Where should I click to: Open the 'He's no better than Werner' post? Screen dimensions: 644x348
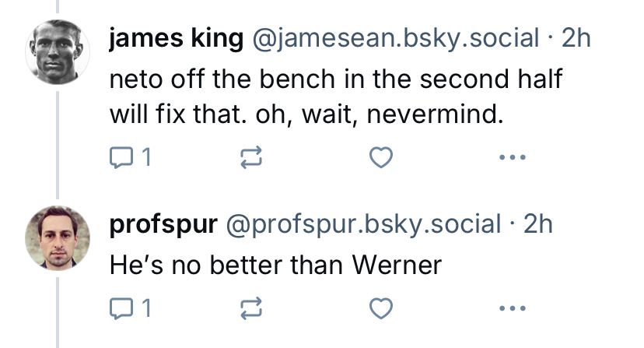276,265
